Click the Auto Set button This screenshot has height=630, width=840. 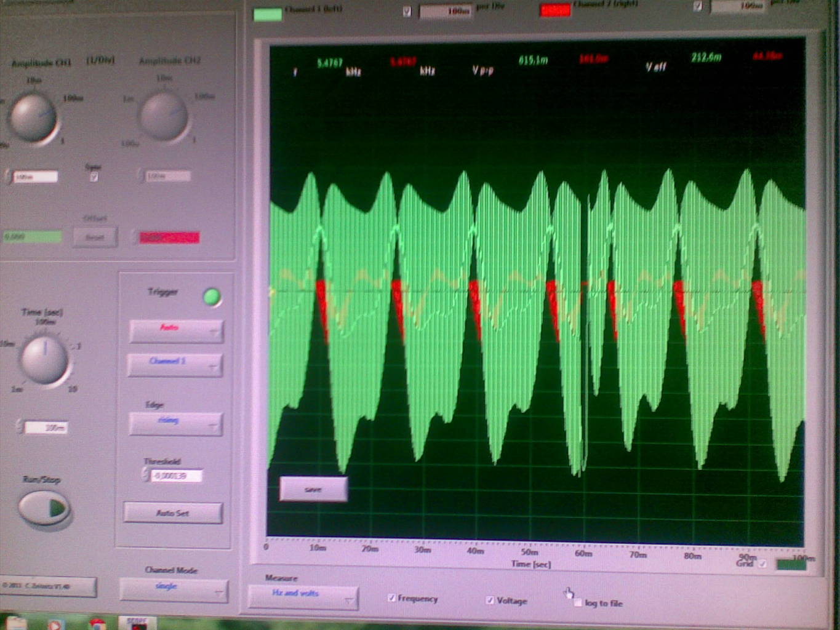point(173,512)
